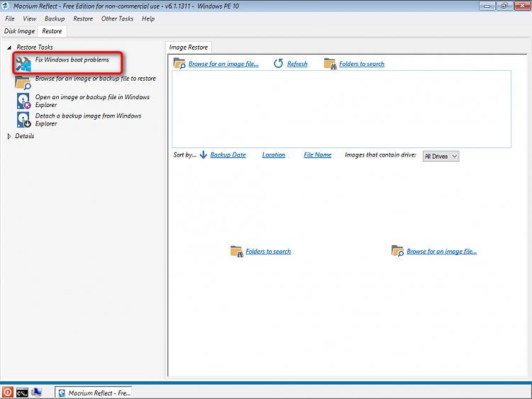Select the Restore tab below the menu bar
This screenshot has height=399, width=532.
click(52, 31)
